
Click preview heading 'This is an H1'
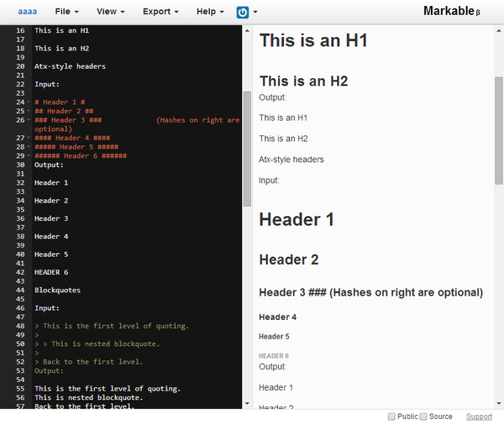tap(313, 40)
